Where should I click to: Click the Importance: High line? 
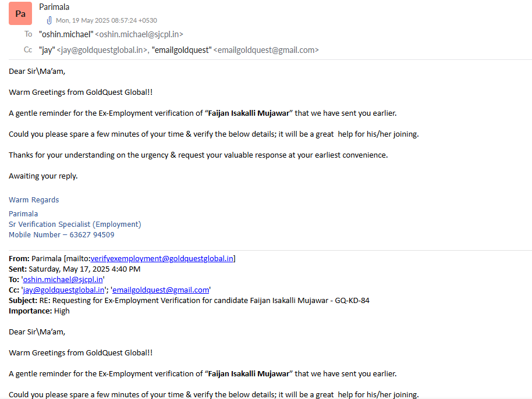pos(39,311)
